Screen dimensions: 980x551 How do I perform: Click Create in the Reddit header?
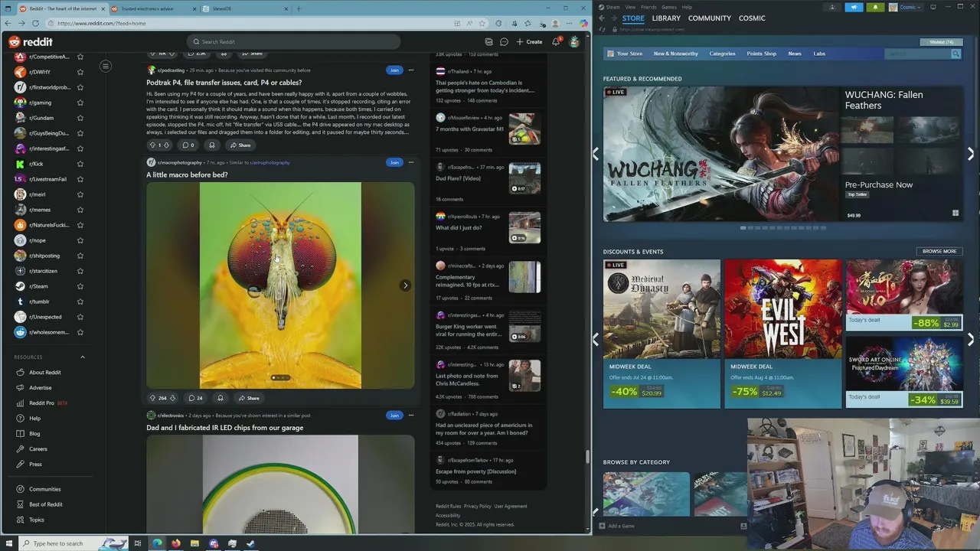click(x=529, y=42)
